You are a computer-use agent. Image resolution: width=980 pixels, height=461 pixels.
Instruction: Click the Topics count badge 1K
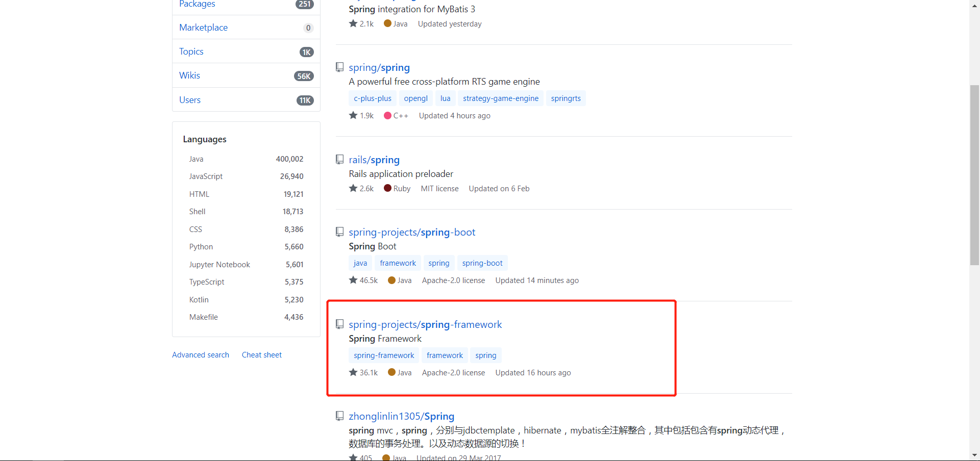pos(307,52)
